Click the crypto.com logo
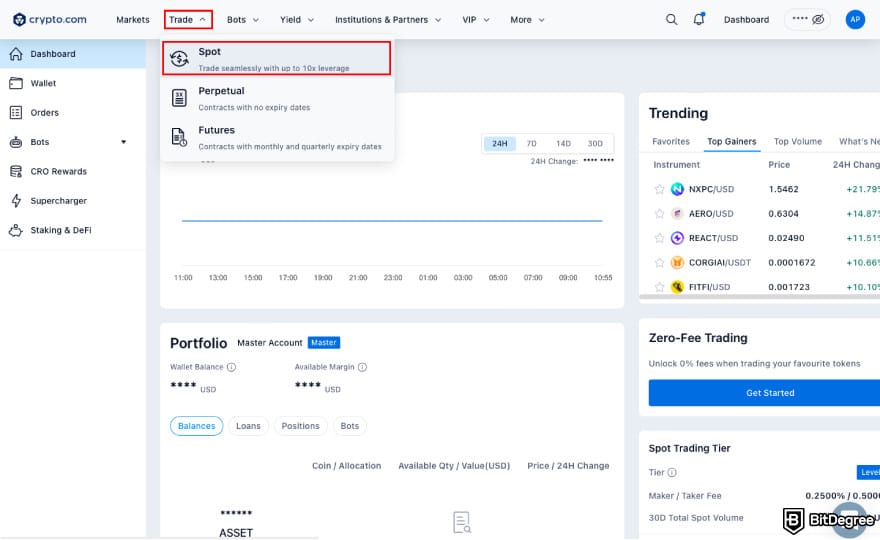 50,20
